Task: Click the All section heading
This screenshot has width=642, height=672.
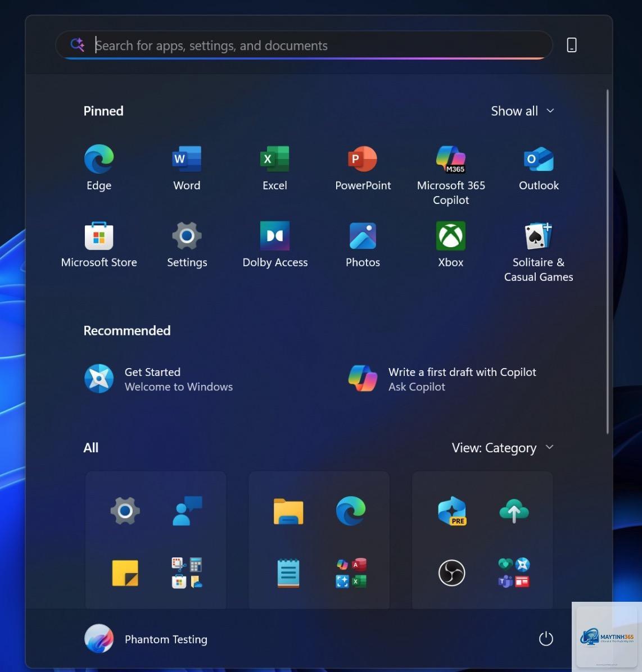Action: point(91,447)
